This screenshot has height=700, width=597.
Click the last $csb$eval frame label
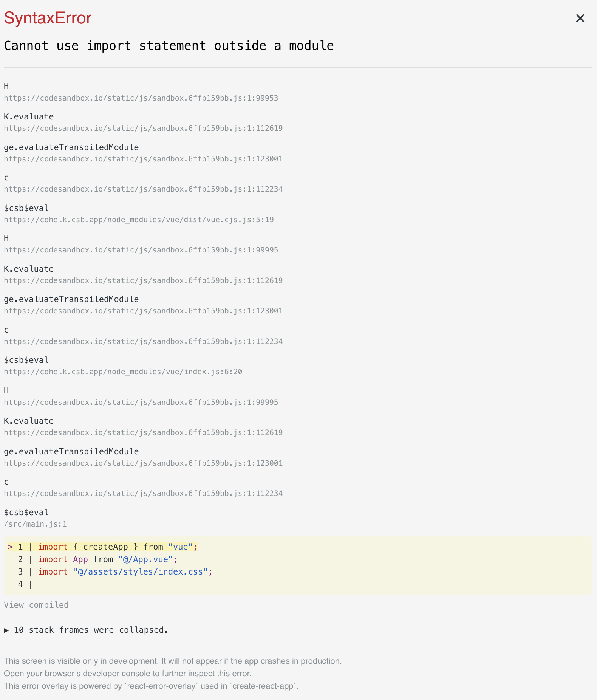pos(26,512)
